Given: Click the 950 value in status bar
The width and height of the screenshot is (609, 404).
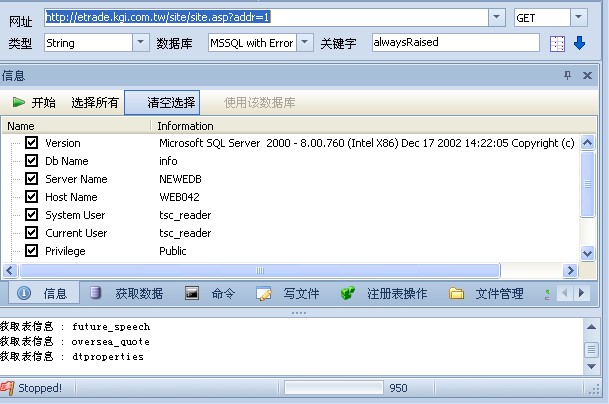Looking at the screenshot, I should pos(398,388).
